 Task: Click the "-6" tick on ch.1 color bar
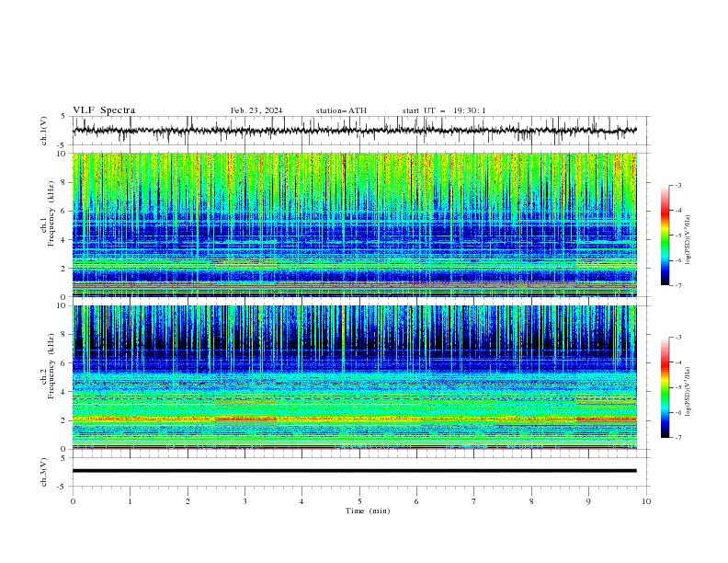click(678, 260)
